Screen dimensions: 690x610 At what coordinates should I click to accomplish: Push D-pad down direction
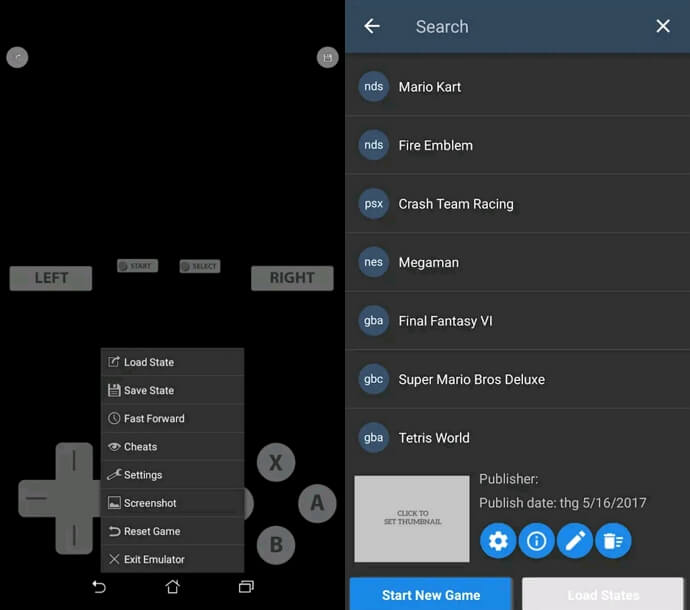coord(74,536)
